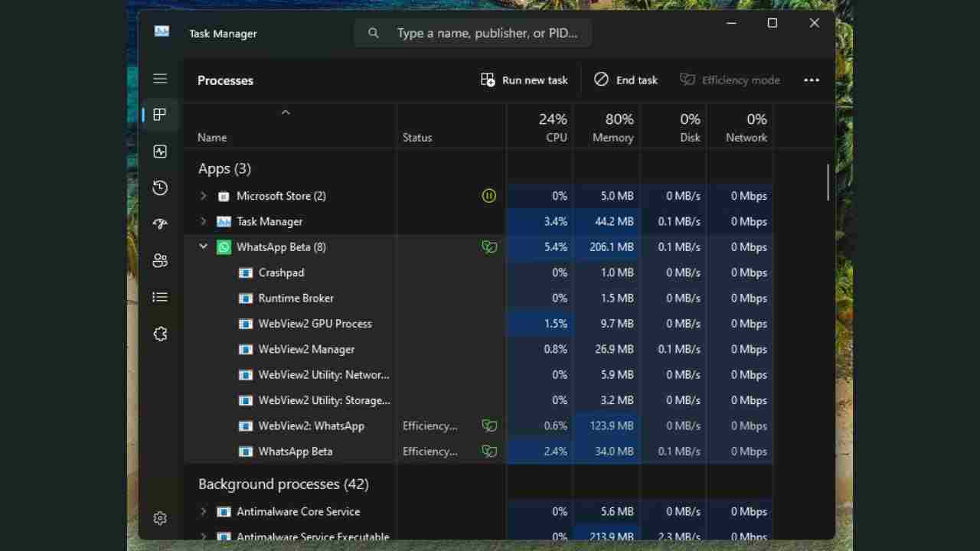Click the Run new task button
The height and width of the screenshot is (551, 980).
click(524, 80)
